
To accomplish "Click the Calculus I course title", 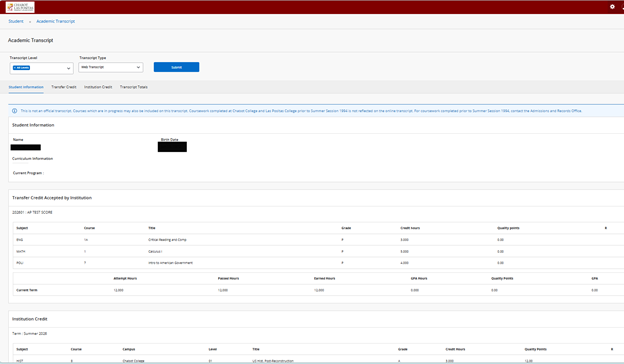I will tap(155, 251).
